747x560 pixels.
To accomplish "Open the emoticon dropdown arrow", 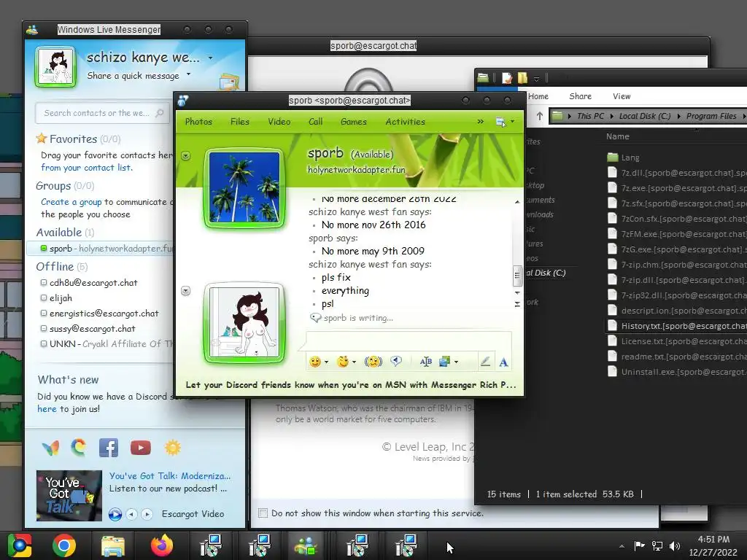I will (326, 362).
